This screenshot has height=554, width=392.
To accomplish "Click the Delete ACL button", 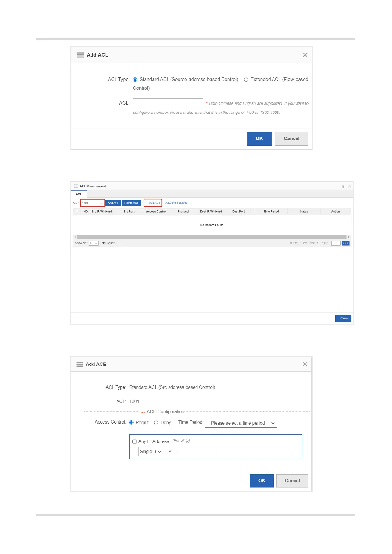I will 131,203.
